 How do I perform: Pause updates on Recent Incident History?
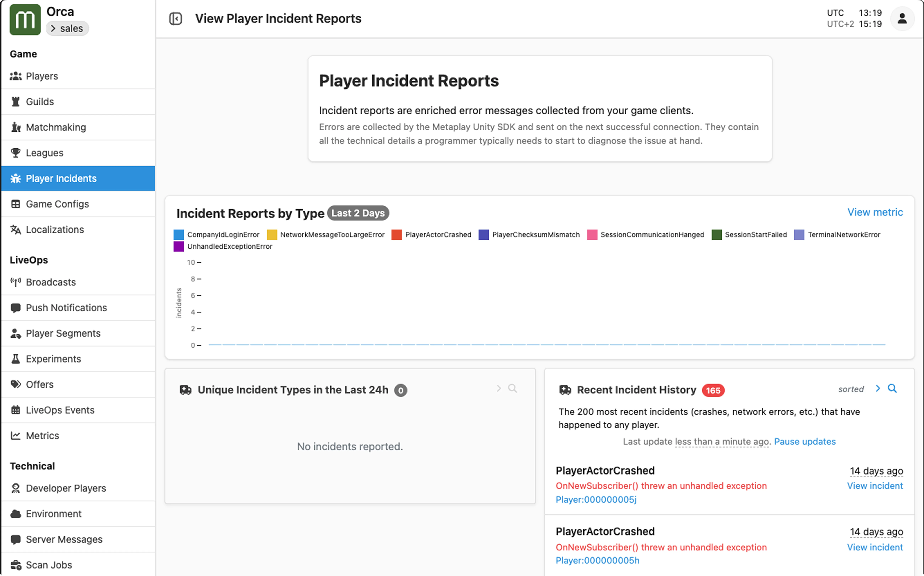pos(805,441)
